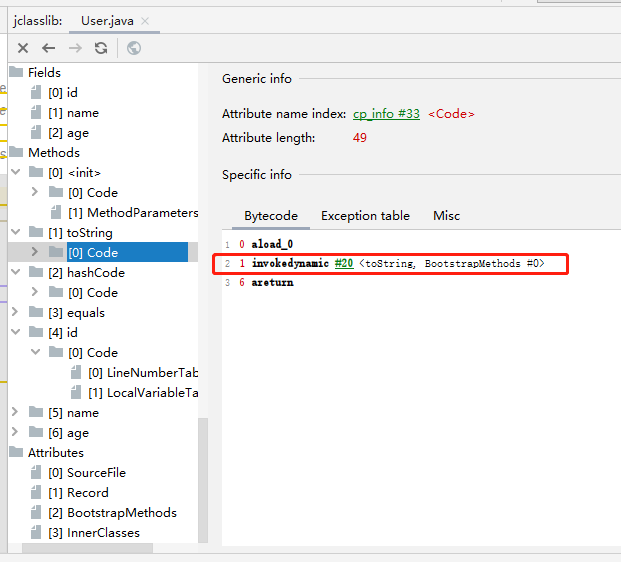This screenshot has width=621, height=562.
Task: Select the Fields folder node
Action: point(44,73)
